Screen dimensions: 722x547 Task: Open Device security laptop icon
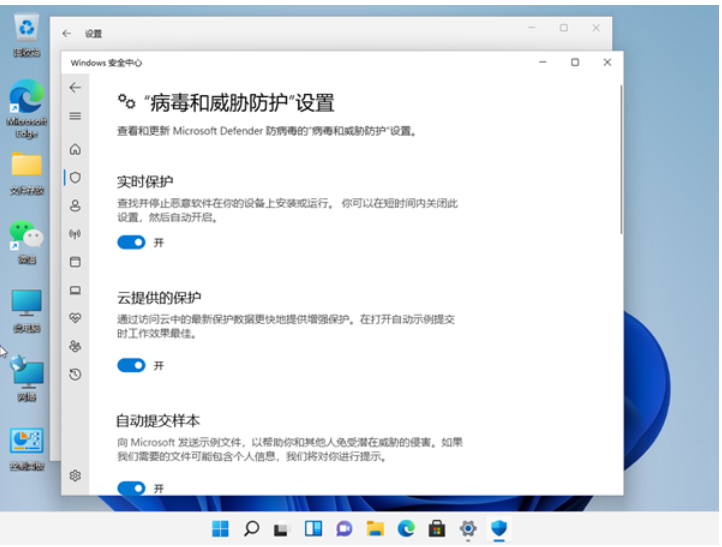coord(75,290)
